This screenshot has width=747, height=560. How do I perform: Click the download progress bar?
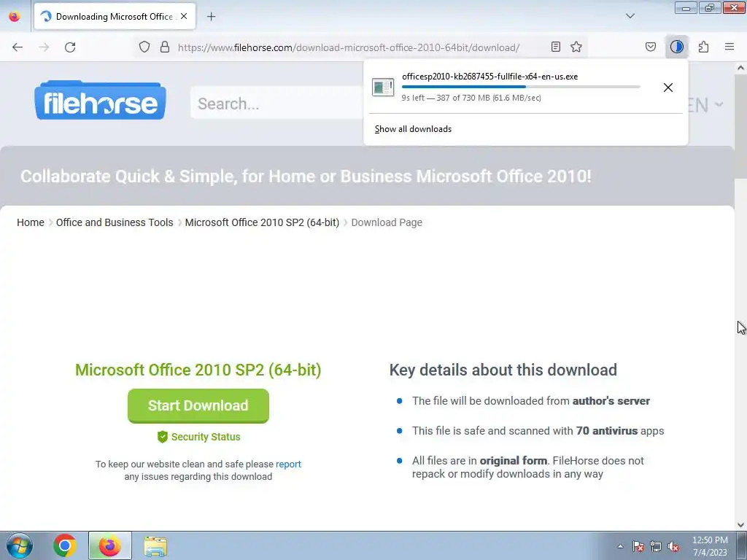[521, 87]
